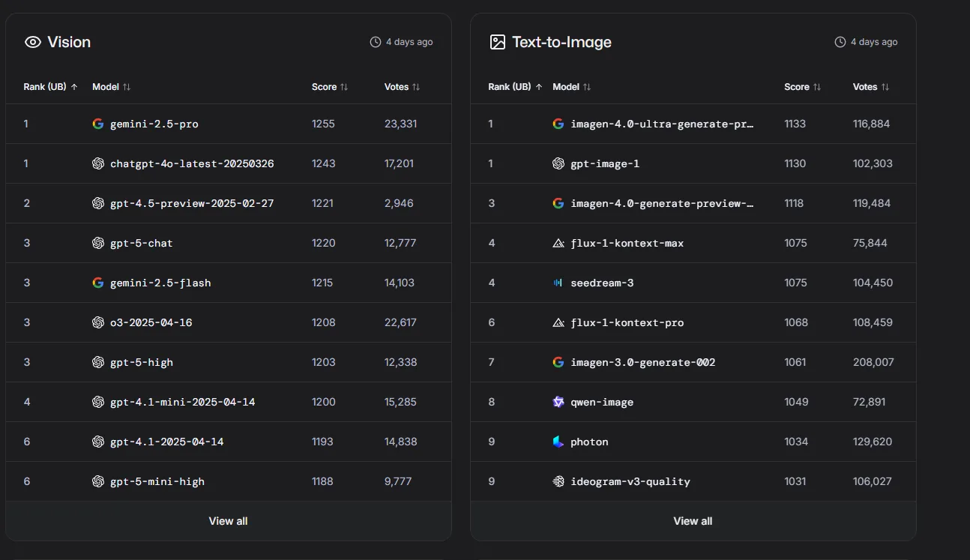This screenshot has width=970, height=560.
Task: Sort Vision table by Score
Action: coord(330,87)
